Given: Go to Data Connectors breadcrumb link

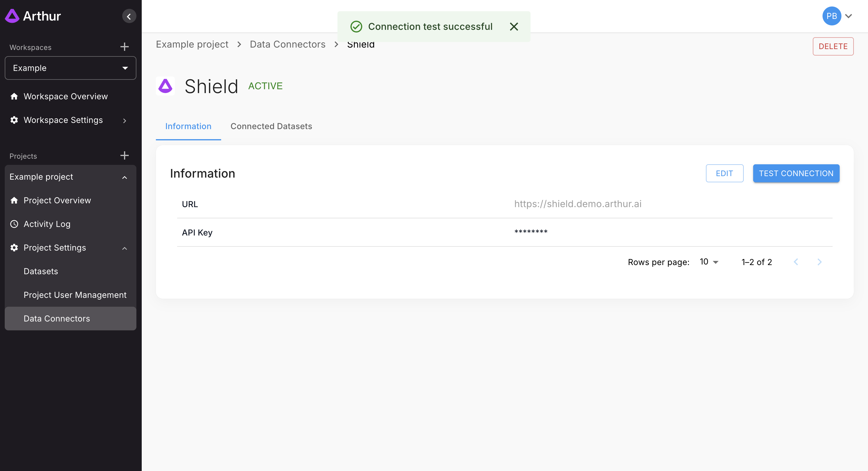Looking at the screenshot, I should pyautogui.click(x=287, y=44).
